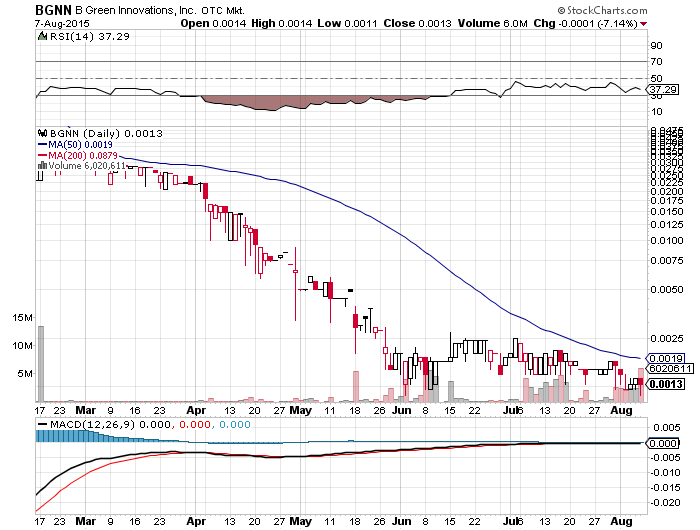This screenshot has height=530, width=700.
Task: Click the 'Close 0.0013' value
Action: 417,23
